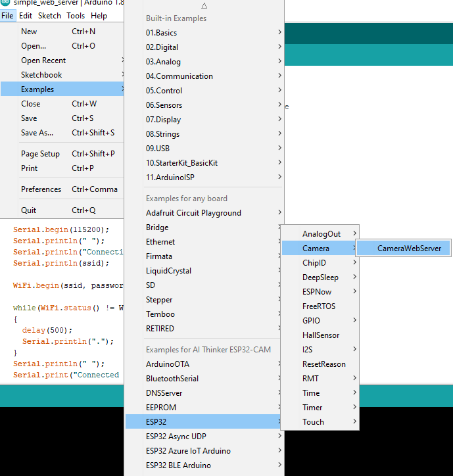This screenshot has width=453, height=476.
Task: Choose Page Setup from the File menu
Action: pyautogui.click(x=62, y=154)
